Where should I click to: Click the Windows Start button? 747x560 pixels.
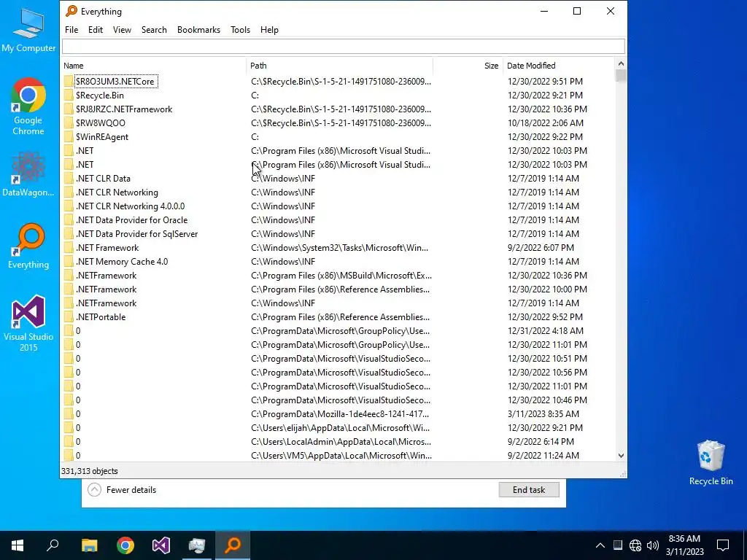pos(18,545)
